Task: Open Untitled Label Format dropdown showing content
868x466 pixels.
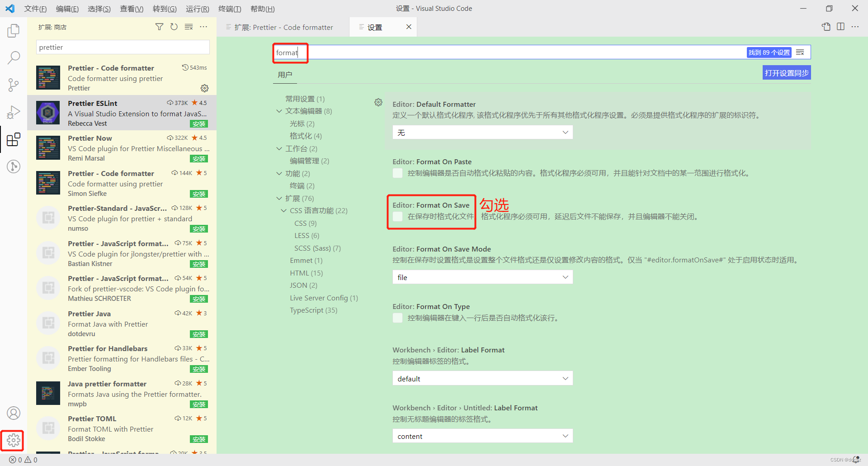Action: (482, 436)
